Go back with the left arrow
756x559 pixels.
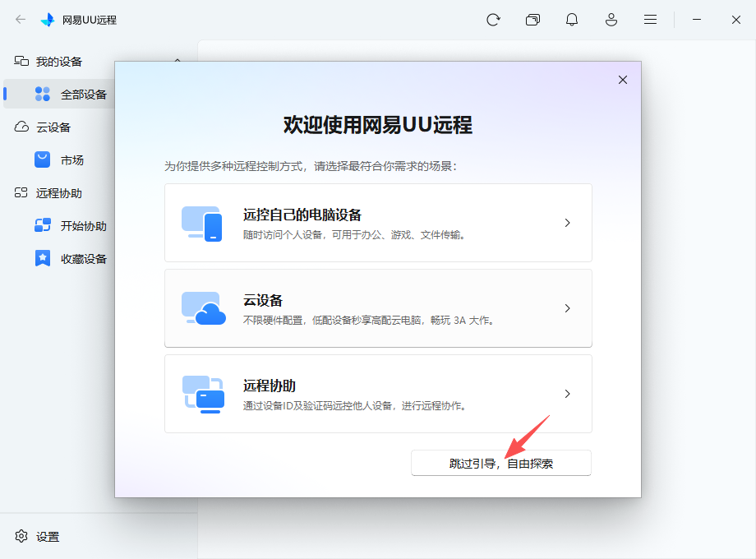tap(21, 19)
